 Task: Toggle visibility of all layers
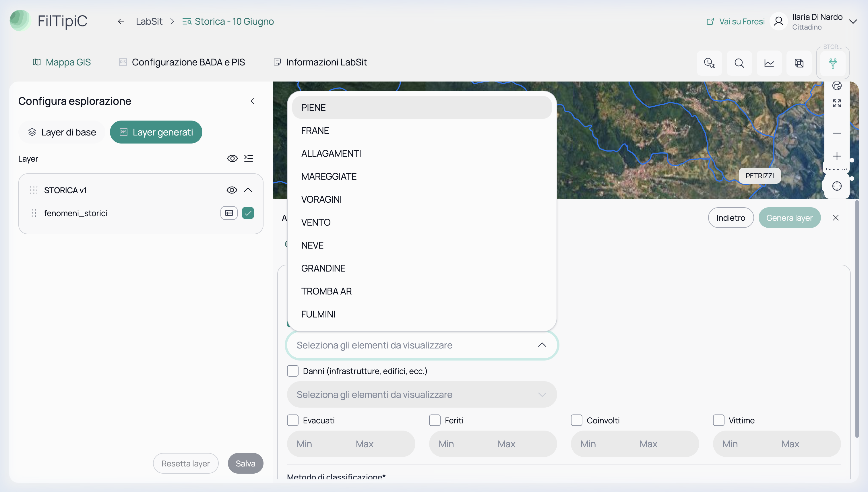[x=232, y=158]
